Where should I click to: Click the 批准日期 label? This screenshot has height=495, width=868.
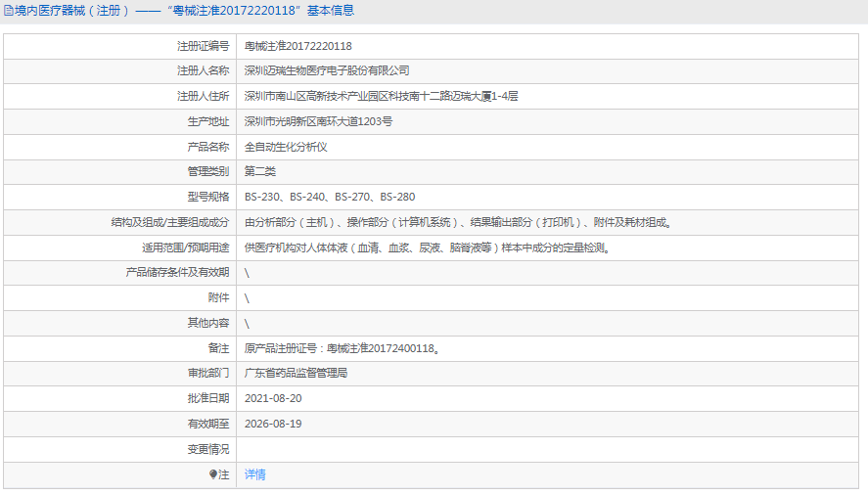208,399
